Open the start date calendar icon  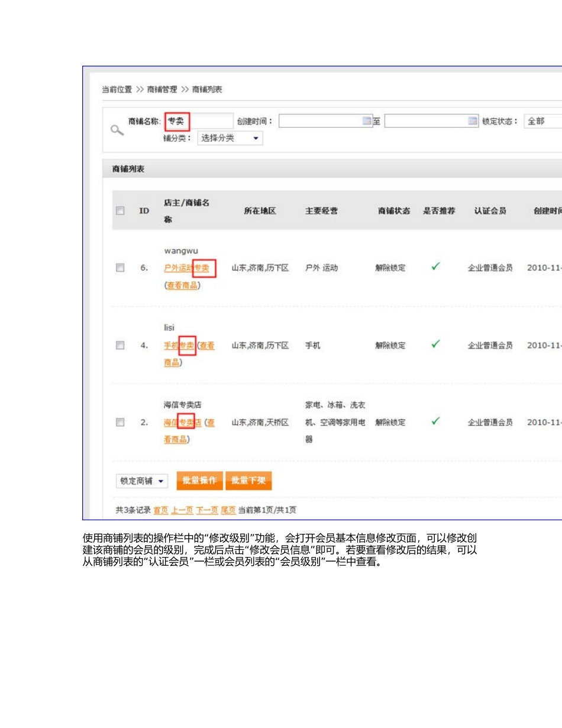coord(367,121)
